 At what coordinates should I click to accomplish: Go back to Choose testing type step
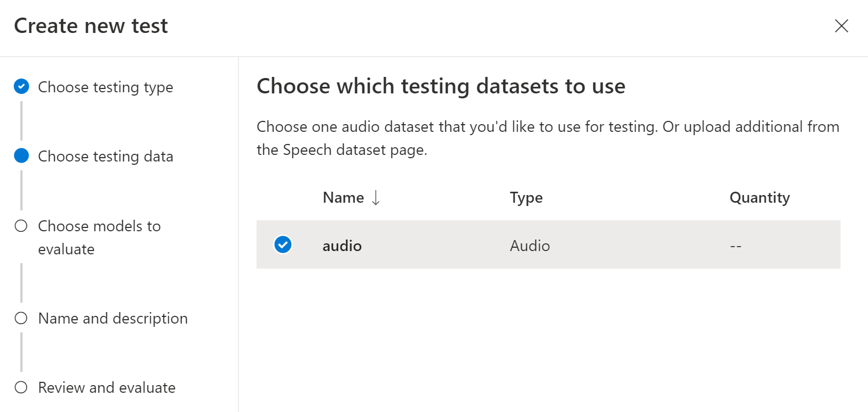point(105,87)
